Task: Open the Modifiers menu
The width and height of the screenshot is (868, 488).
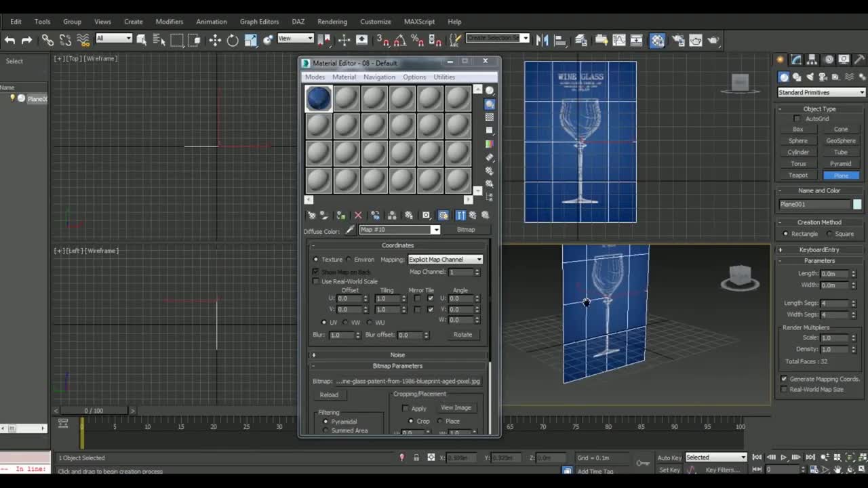Action: pyautogui.click(x=169, y=22)
